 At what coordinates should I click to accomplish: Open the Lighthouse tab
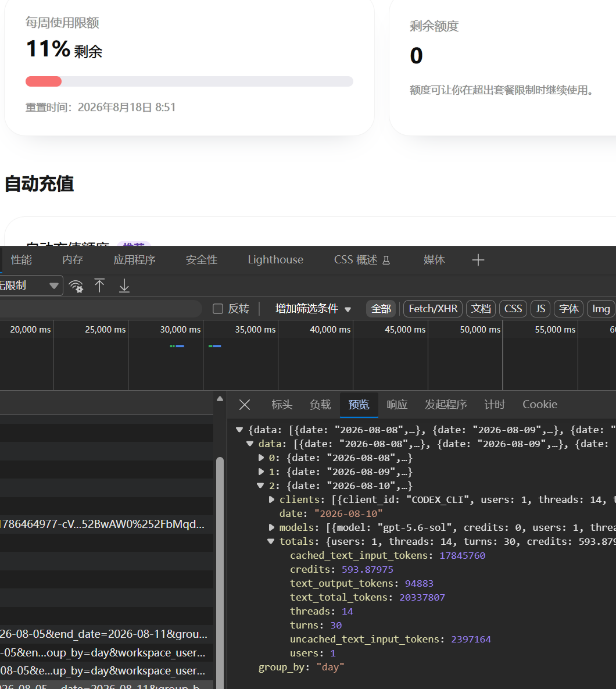pyautogui.click(x=275, y=260)
